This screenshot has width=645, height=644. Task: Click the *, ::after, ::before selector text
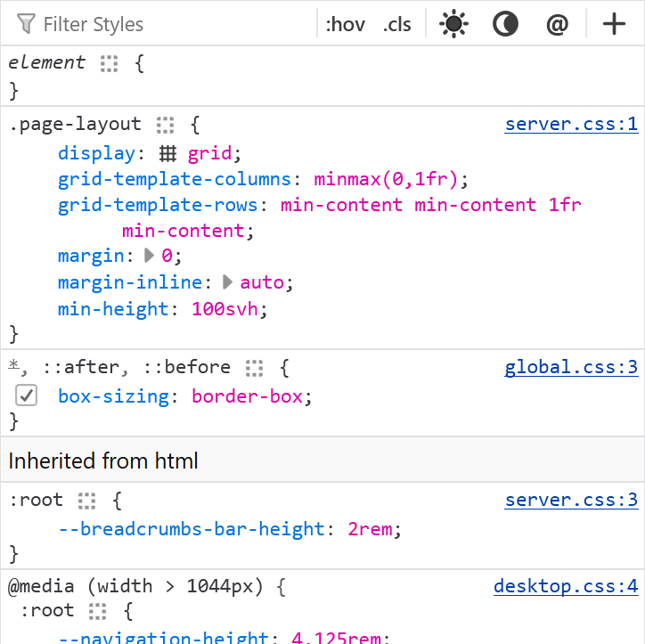click(119, 367)
